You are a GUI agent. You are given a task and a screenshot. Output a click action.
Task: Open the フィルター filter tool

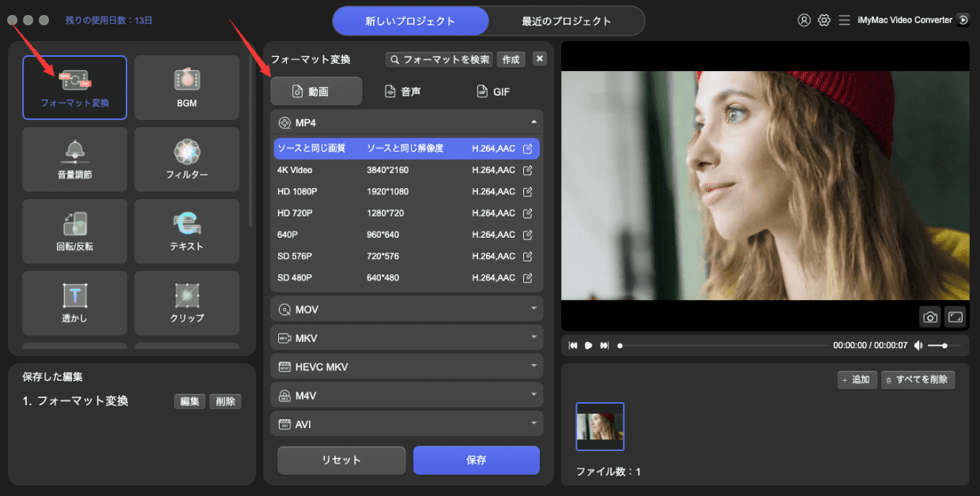[x=187, y=159]
